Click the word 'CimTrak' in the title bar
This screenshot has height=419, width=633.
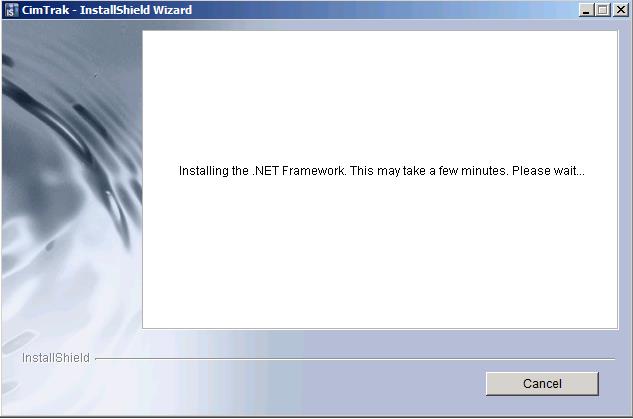point(45,10)
